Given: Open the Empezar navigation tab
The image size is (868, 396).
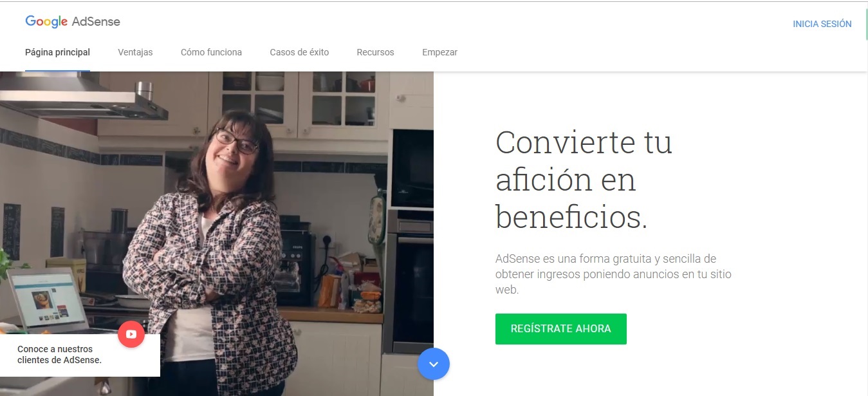Looking at the screenshot, I should [439, 52].
